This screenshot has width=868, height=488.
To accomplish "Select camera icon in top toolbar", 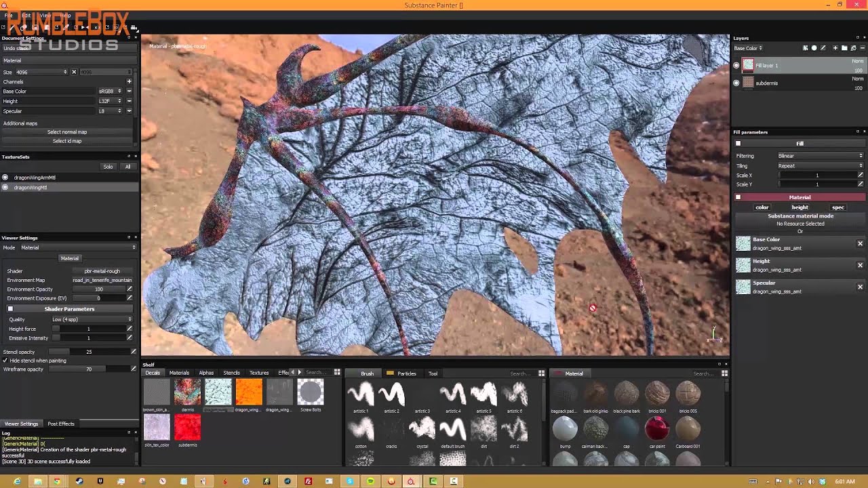I will [134, 28].
